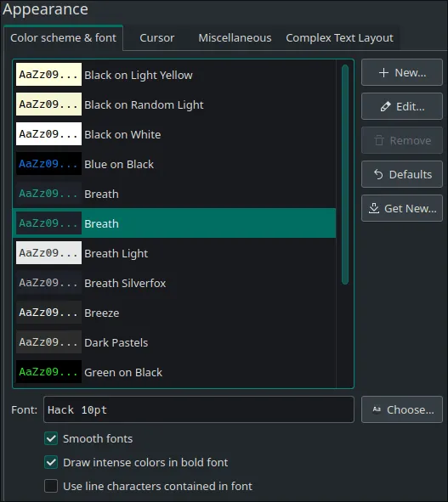The width and height of the screenshot is (448, 502).
Task: Enable Use line characters contained in font
Action: (x=51, y=486)
